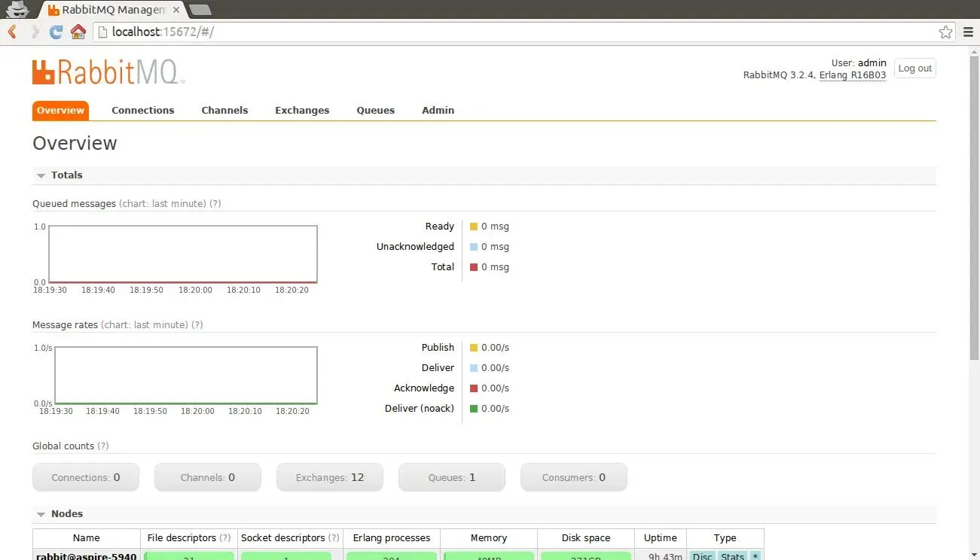Open the Queues tab
980x560 pixels.
tap(375, 110)
